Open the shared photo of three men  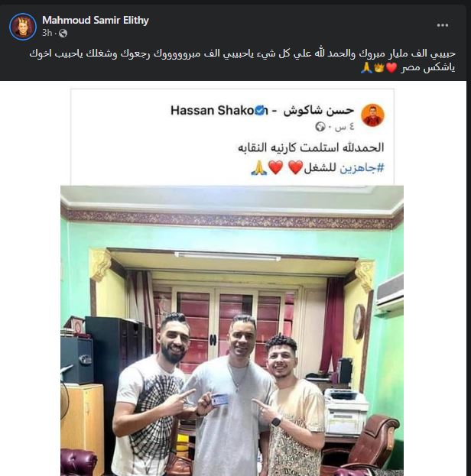pyautogui.click(x=232, y=331)
